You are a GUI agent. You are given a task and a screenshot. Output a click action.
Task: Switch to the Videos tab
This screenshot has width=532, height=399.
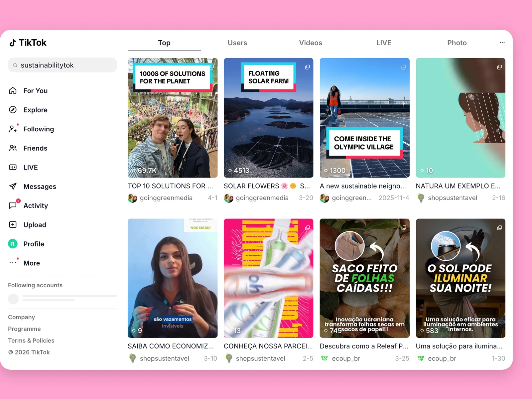click(x=311, y=43)
